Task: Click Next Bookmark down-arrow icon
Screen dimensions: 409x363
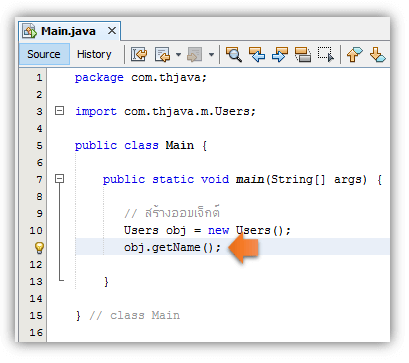Action: tap(378, 54)
